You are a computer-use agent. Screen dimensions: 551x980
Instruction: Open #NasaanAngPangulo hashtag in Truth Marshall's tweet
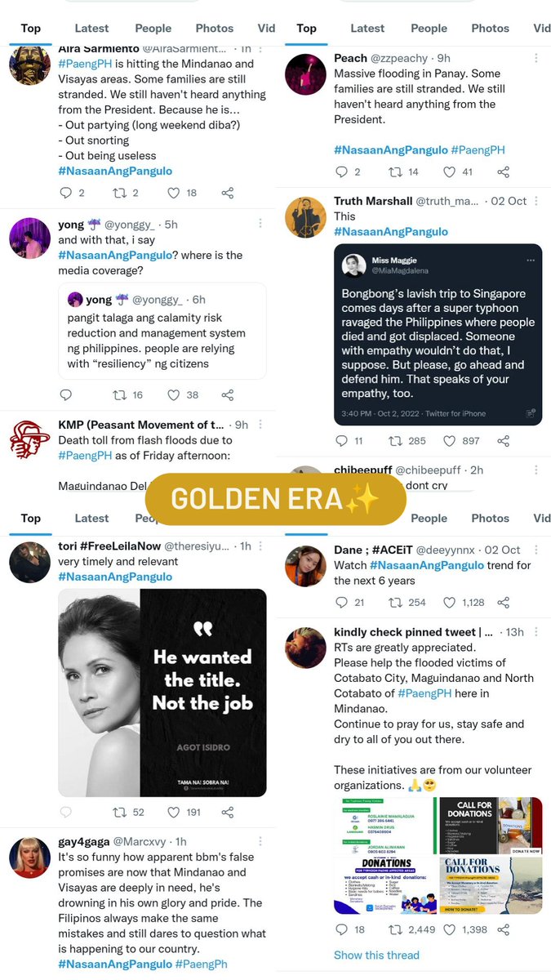coord(391,231)
